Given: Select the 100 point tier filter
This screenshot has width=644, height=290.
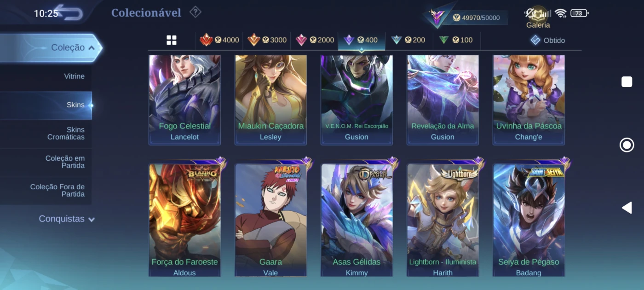Looking at the screenshot, I should [456, 40].
